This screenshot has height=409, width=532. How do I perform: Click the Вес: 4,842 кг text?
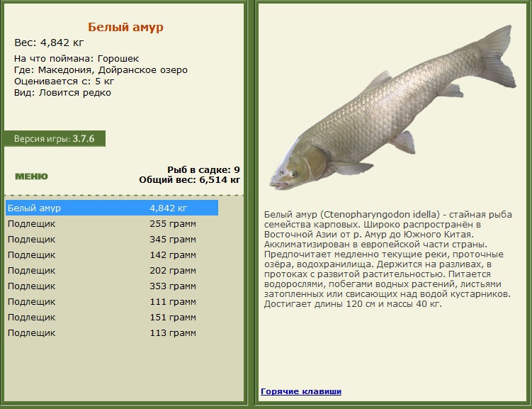point(49,43)
